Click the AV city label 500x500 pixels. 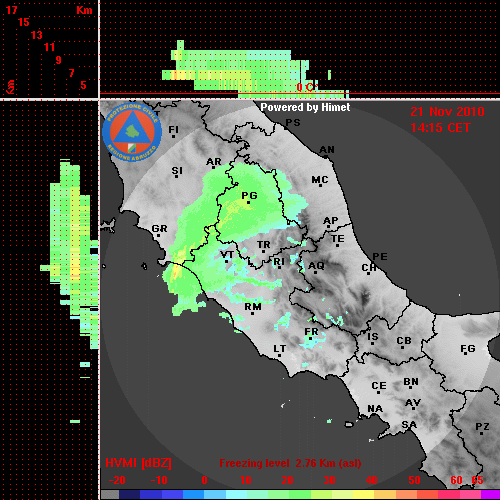[413, 403]
